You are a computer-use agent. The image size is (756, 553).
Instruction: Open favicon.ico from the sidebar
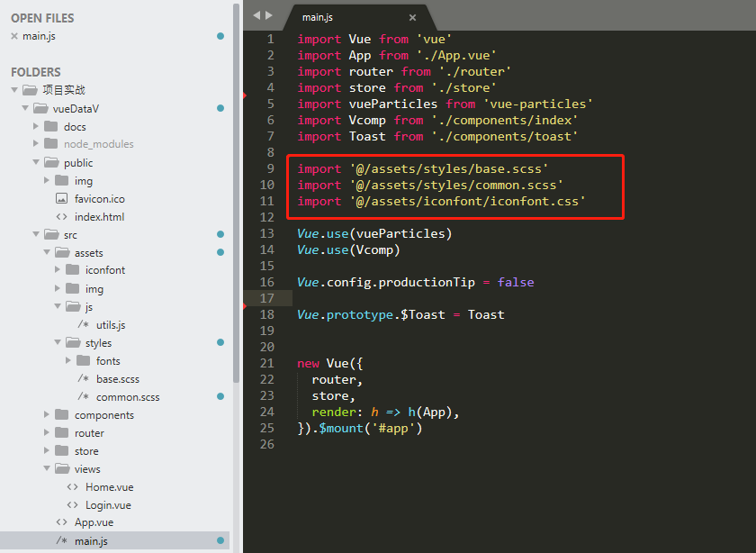(100, 199)
